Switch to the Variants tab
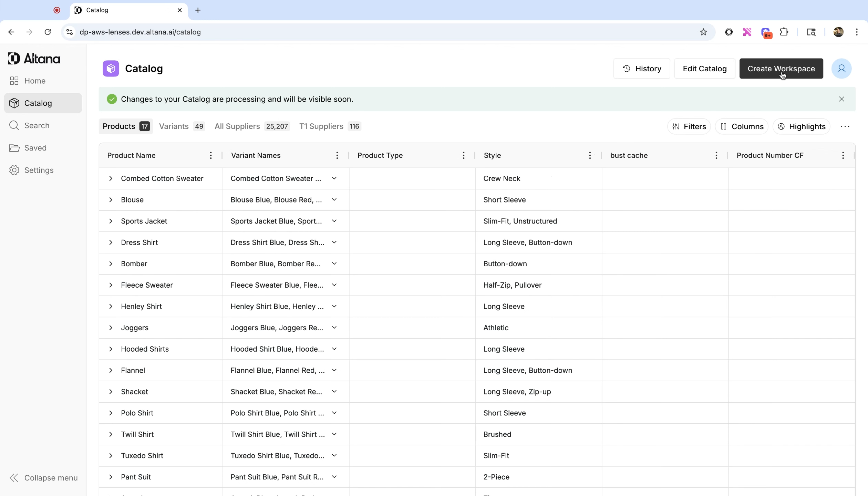 (x=182, y=126)
